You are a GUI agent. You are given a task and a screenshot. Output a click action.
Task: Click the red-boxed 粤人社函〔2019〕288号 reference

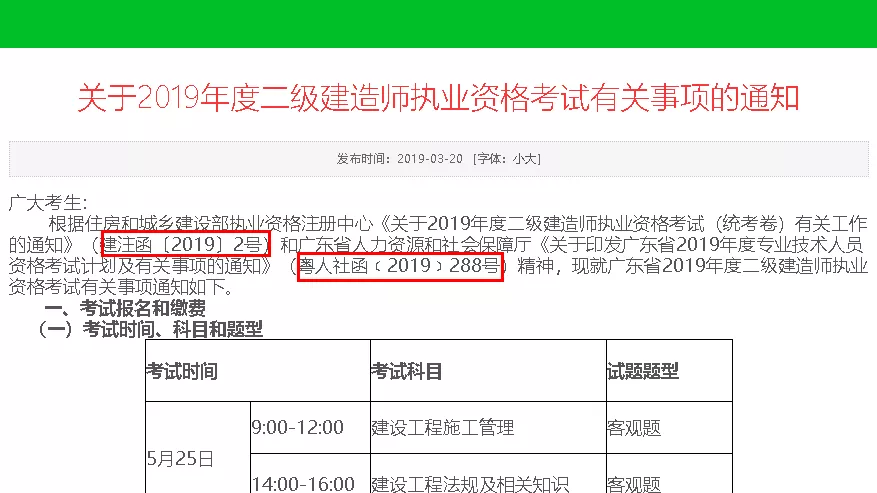(x=400, y=267)
